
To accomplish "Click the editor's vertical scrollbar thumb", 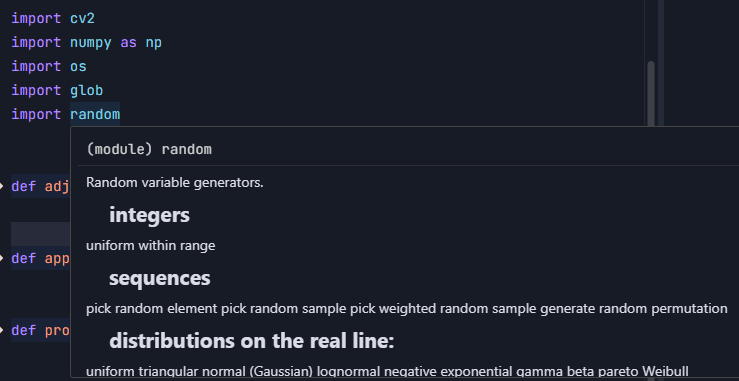I will [651, 93].
